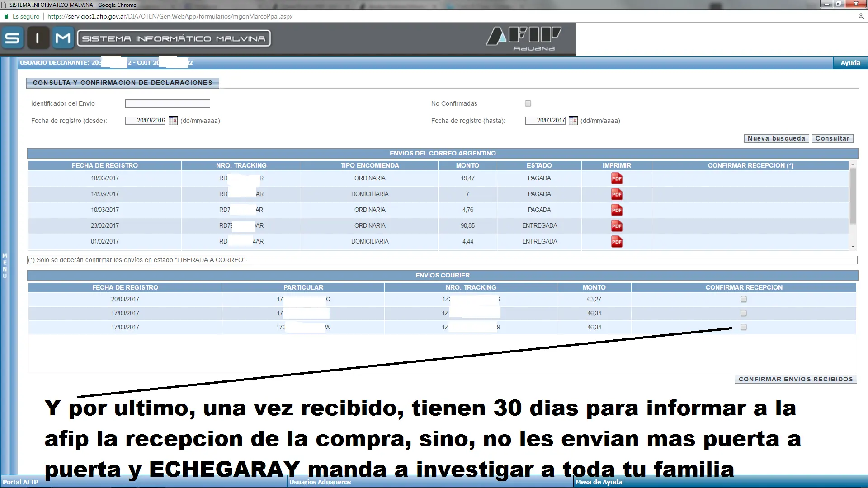Click the SIM logo letter S

pos(13,38)
